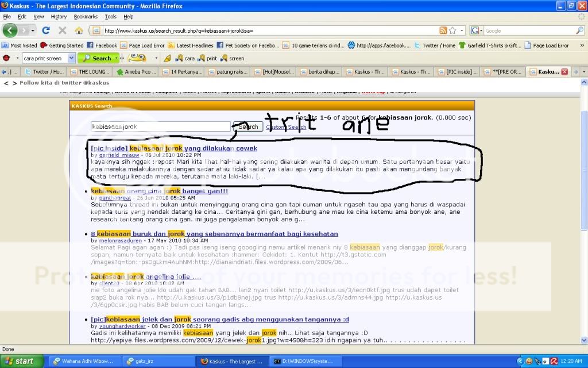The width and height of the screenshot is (588, 368).
Task: Open the apps.facebook bookmark
Action: click(x=379, y=45)
